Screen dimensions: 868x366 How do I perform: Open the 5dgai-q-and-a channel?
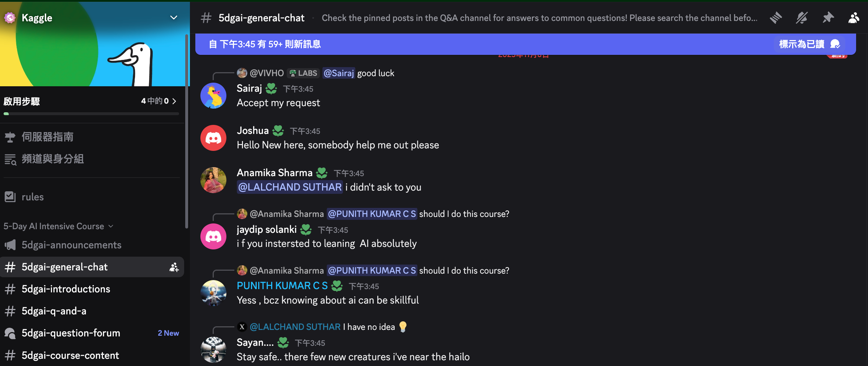pos(54,311)
